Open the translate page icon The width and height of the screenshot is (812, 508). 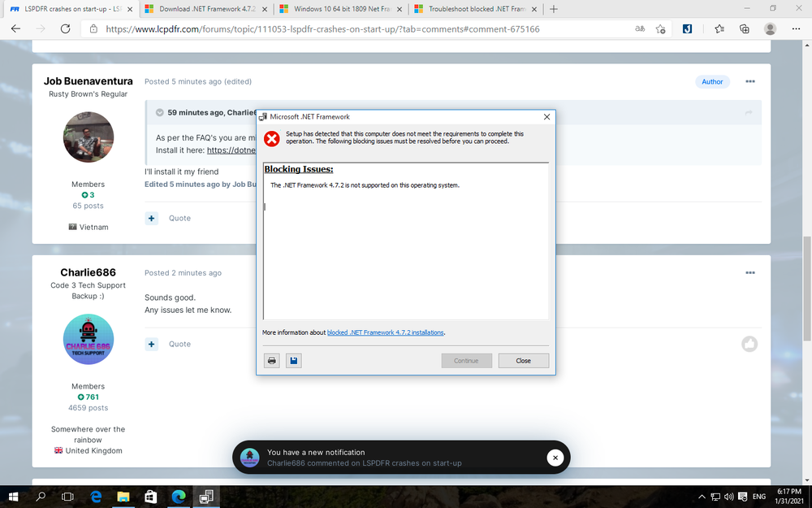coord(640,29)
